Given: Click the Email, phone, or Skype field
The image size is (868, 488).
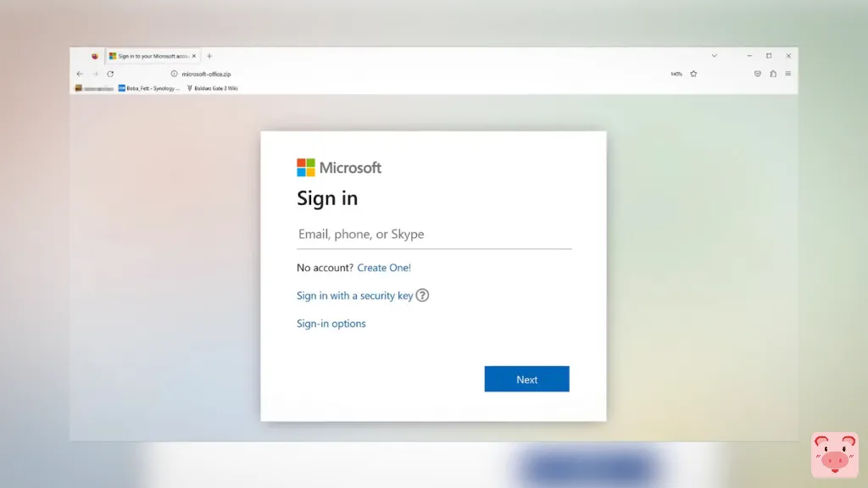Looking at the screenshot, I should pos(434,234).
